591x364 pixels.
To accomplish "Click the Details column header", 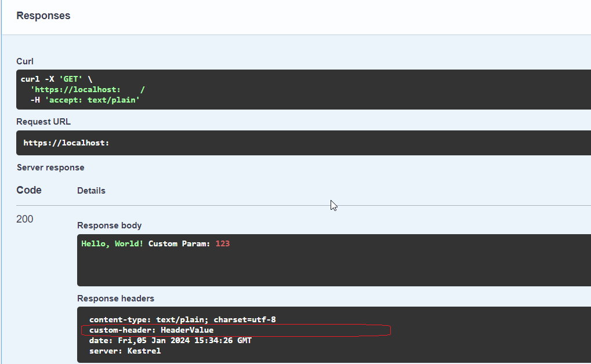I will tap(91, 191).
